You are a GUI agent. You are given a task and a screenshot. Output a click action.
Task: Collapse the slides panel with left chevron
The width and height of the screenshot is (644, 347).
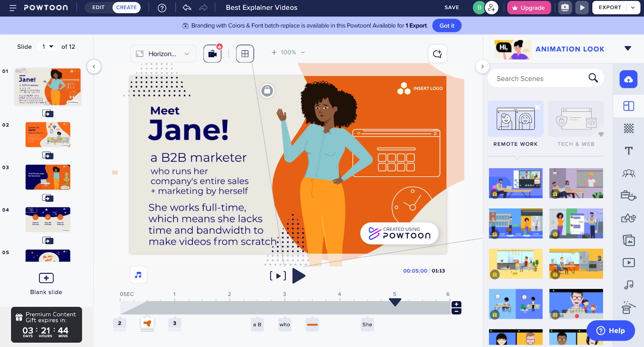click(94, 66)
